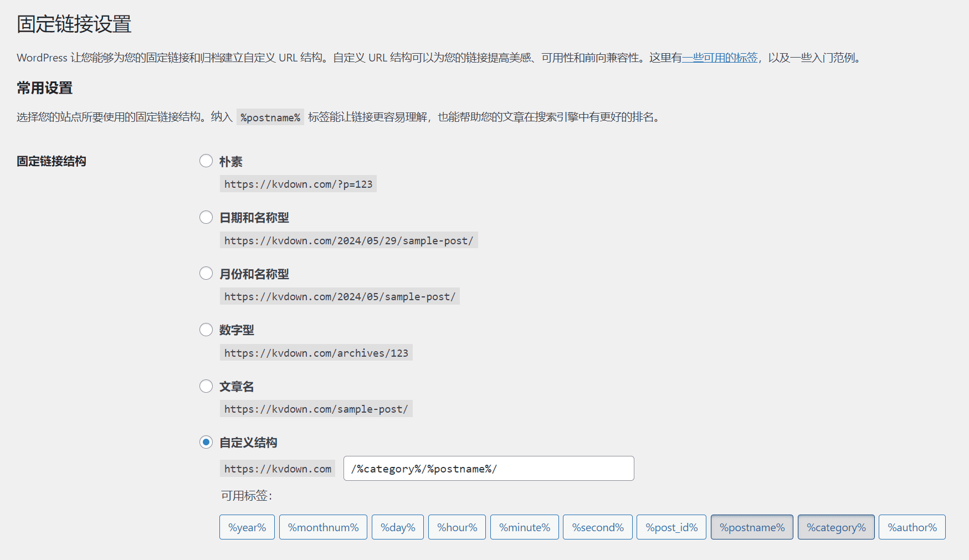969x560 pixels.
Task: Select the 文章名 permalink option
Action: pos(206,386)
